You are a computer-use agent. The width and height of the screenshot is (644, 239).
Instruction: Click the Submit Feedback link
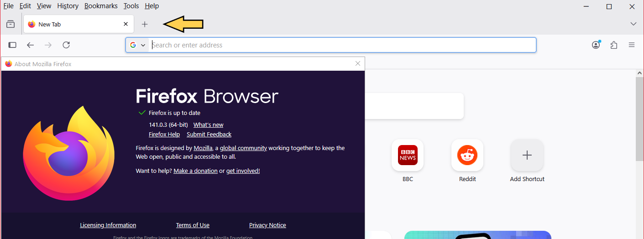point(209,134)
